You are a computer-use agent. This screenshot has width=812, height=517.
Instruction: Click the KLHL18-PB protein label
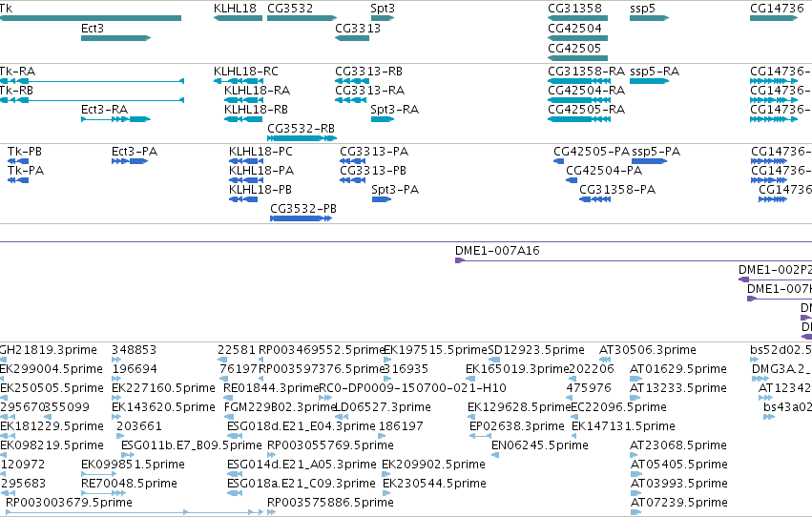(260, 190)
